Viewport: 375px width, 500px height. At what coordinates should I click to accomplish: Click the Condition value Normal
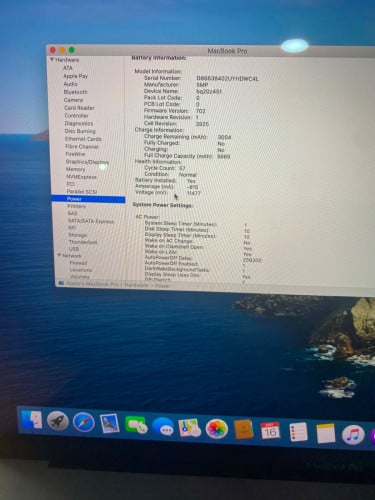[x=188, y=175]
